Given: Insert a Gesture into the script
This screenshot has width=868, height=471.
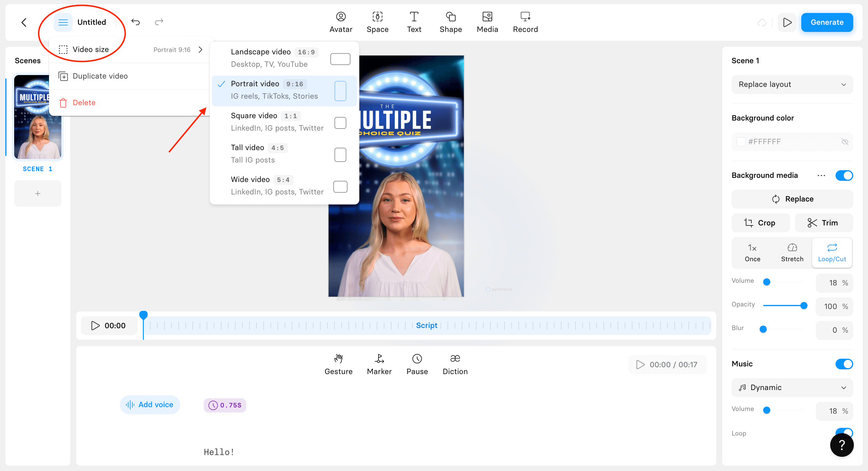Looking at the screenshot, I should [339, 364].
